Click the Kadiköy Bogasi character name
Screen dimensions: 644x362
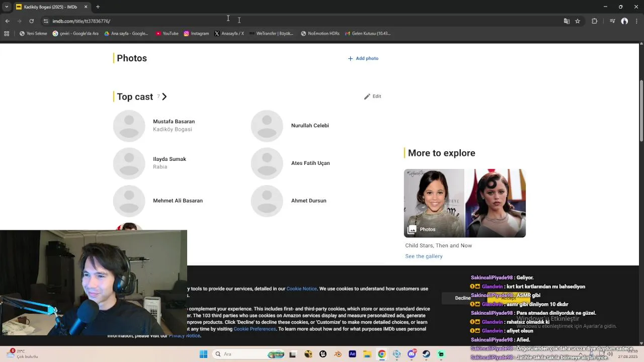(173, 129)
